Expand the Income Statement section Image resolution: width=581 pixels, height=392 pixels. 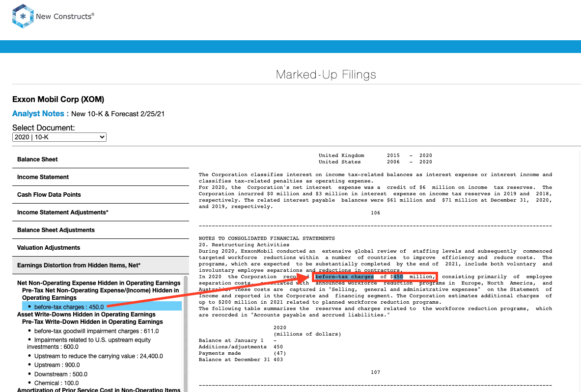tap(100, 177)
